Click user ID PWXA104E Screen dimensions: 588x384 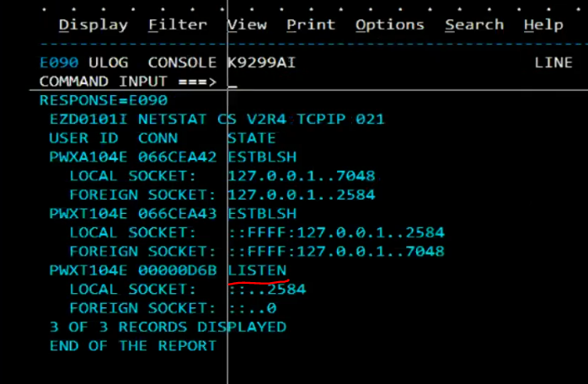click(88, 157)
